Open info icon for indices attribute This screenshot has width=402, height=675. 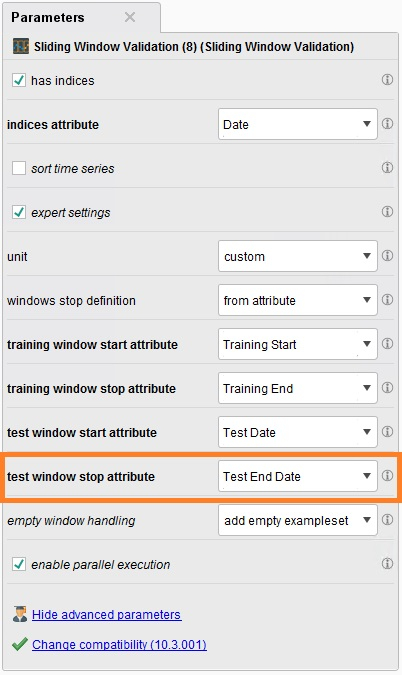pos(387,124)
